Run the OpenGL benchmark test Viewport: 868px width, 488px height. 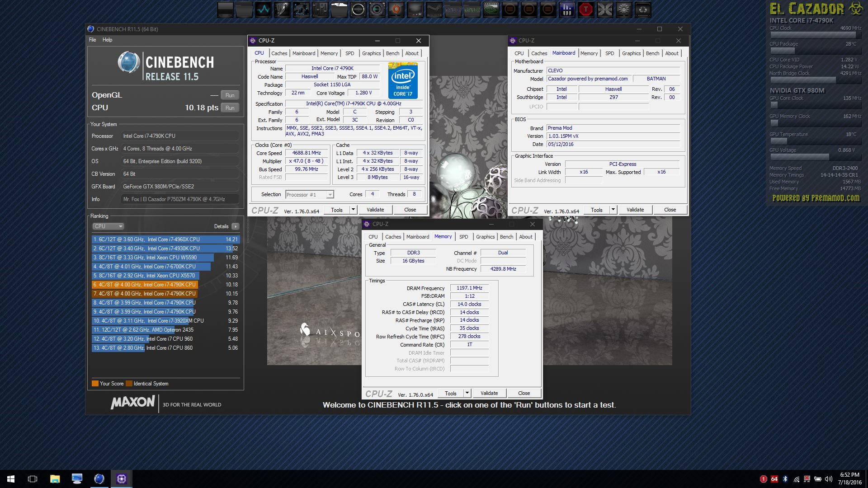click(x=230, y=95)
